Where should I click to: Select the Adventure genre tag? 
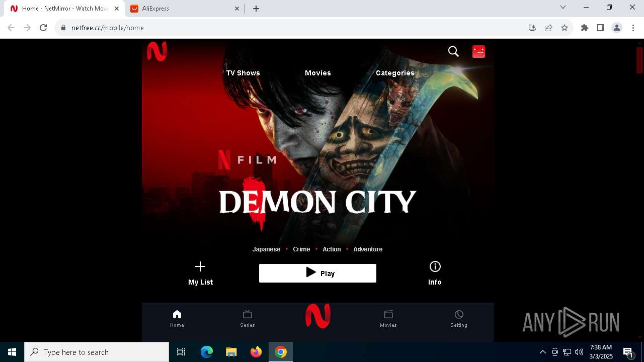[368, 249]
